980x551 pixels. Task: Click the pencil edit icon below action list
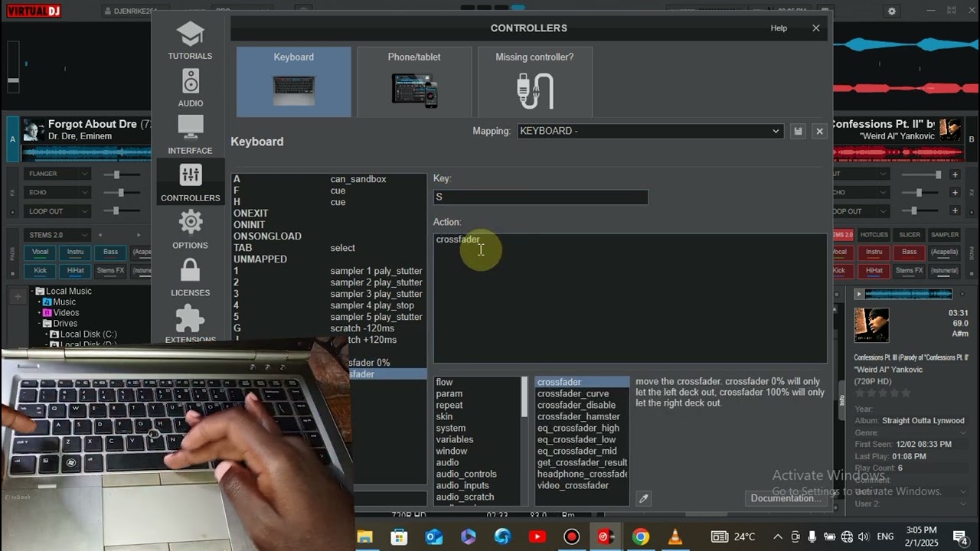pyautogui.click(x=644, y=498)
